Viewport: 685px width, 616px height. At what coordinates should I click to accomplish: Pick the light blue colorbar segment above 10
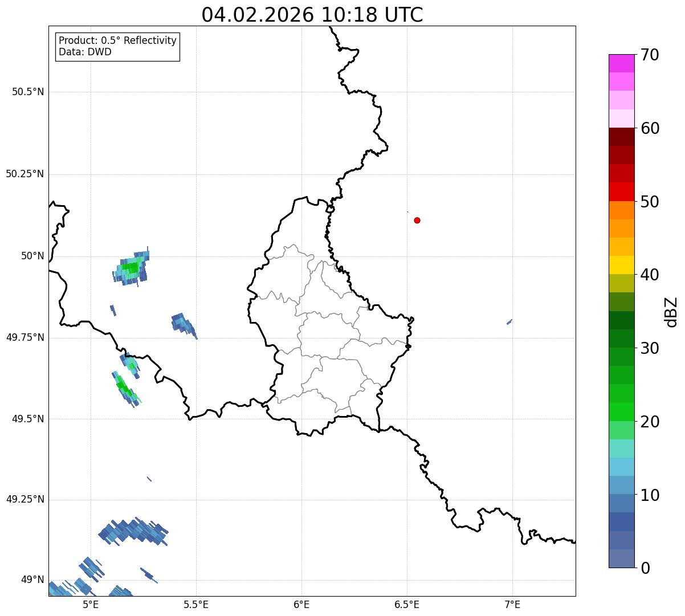(x=621, y=486)
